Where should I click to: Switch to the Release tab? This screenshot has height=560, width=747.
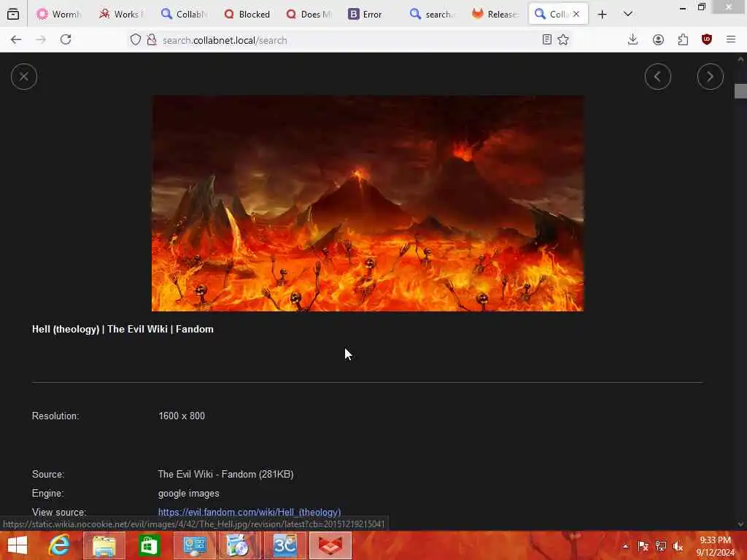pos(495,15)
